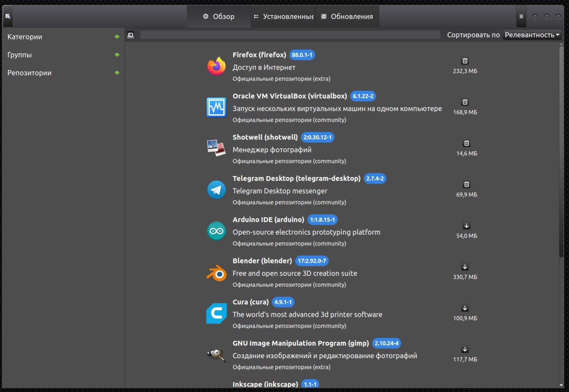The height and width of the screenshot is (392, 569).
Task: Open the GNU Image Manipulation Program title
Action: (x=301, y=343)
